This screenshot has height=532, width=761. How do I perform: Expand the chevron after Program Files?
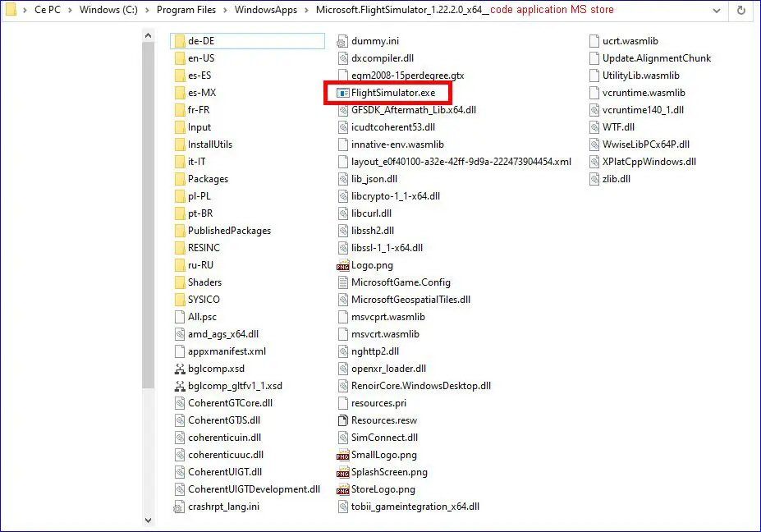click(x=225, y=10)
